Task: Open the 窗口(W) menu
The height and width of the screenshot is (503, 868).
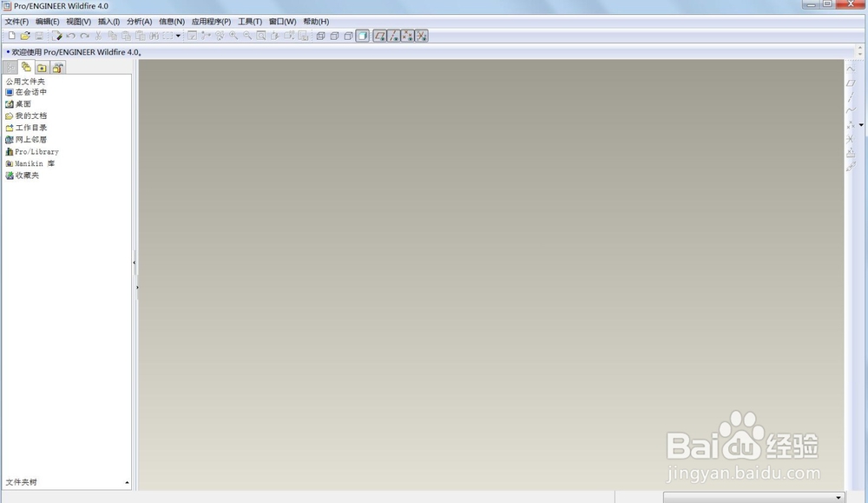Action: click(282, 22)
